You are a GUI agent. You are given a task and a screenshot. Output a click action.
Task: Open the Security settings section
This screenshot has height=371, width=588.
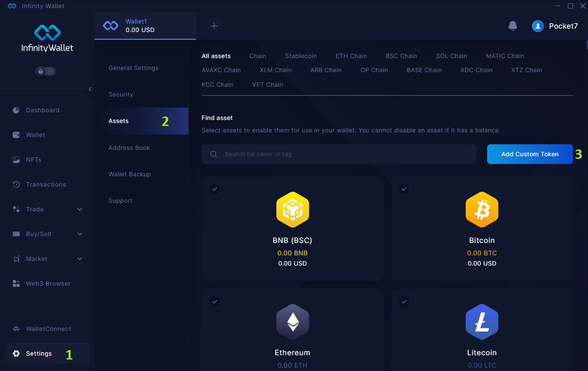pos(121,94)
